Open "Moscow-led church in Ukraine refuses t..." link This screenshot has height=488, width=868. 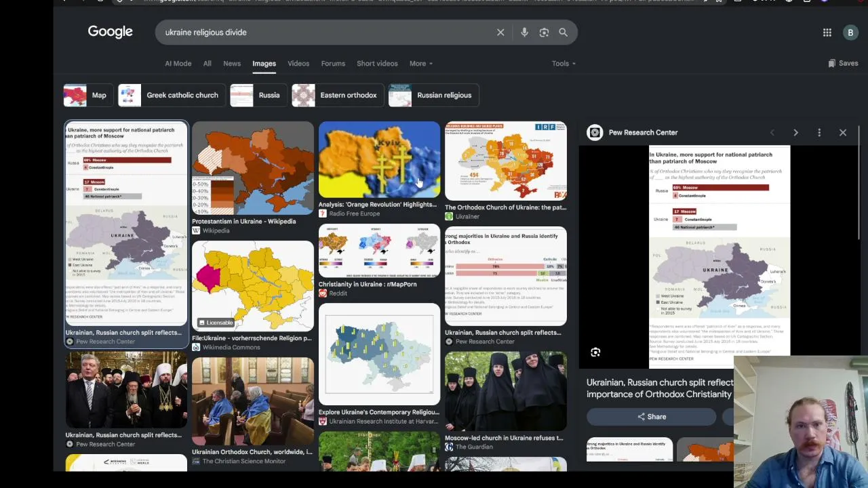coord(504,438)
